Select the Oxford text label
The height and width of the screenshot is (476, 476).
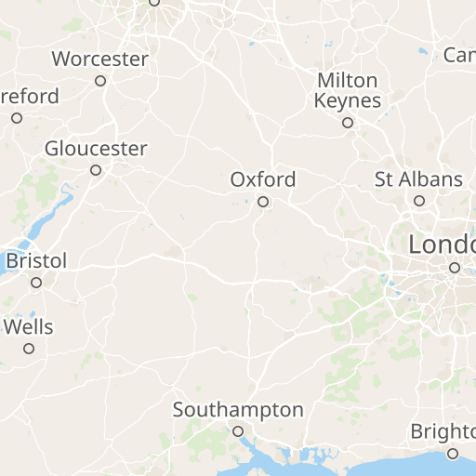(x=263, y=179)
